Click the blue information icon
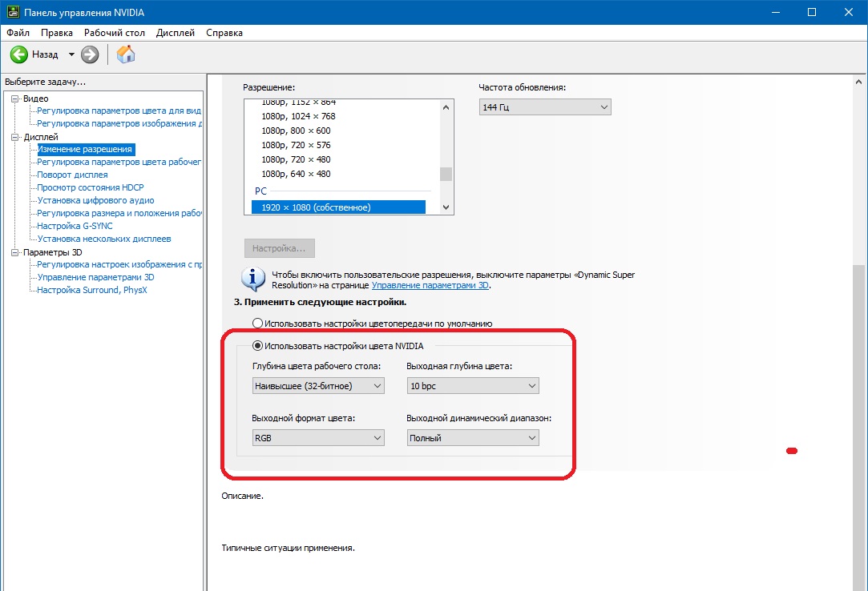Image resolution: width=868 pixels, height=591 pixels. [x=253, y=279]
